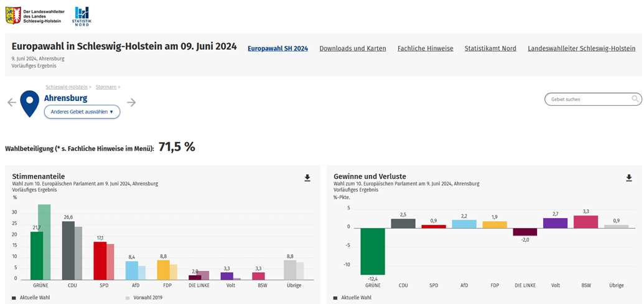This screenshot has width=644, height=304.
Task: Click into the 'Gebiet suchen' search field
Action: coord(588,99)
